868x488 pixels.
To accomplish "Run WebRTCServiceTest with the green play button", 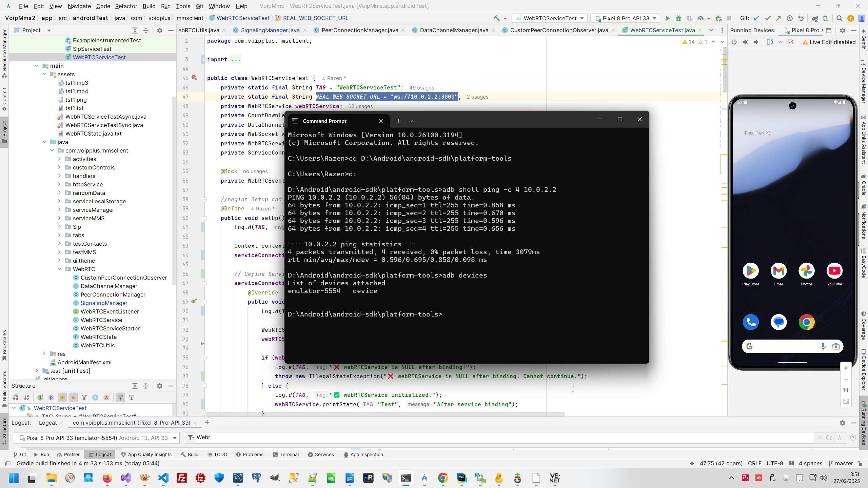I will coord(668,18).
